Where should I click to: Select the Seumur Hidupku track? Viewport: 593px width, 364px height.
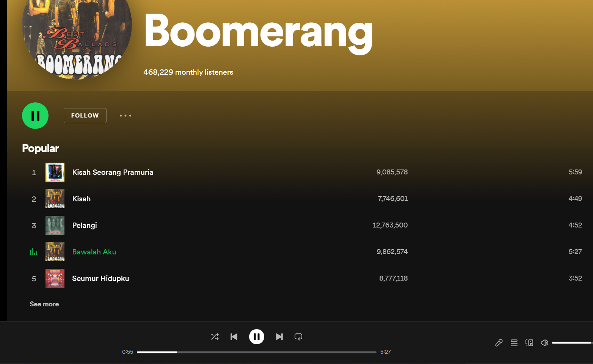[100, 278]
